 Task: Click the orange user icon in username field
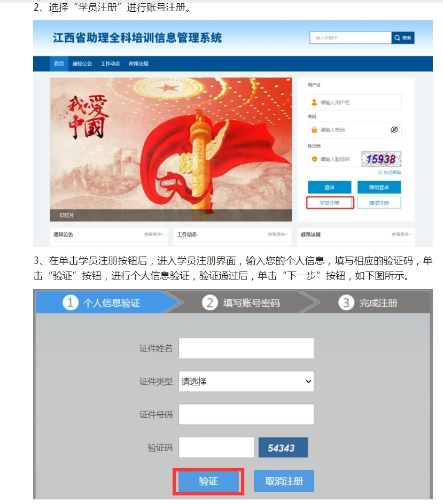pos(314,102)
